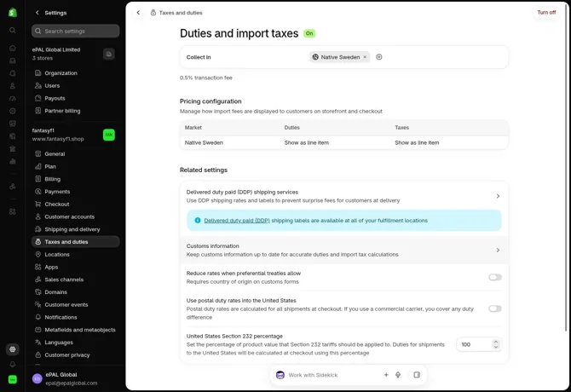
Task: Open Billing settings
Action: pyautogui.click(x=75, y=179)
